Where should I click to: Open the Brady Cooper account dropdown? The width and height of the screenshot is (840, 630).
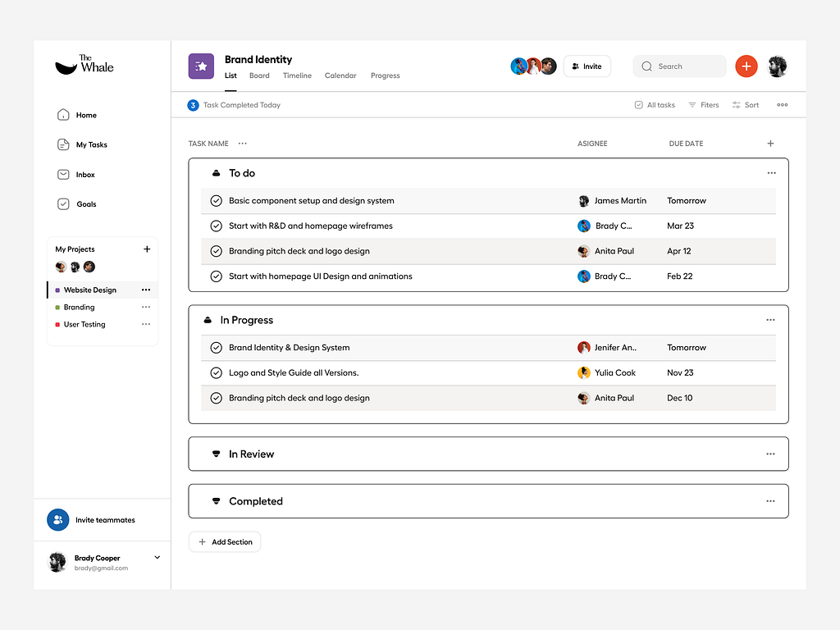tap(157, 557)
